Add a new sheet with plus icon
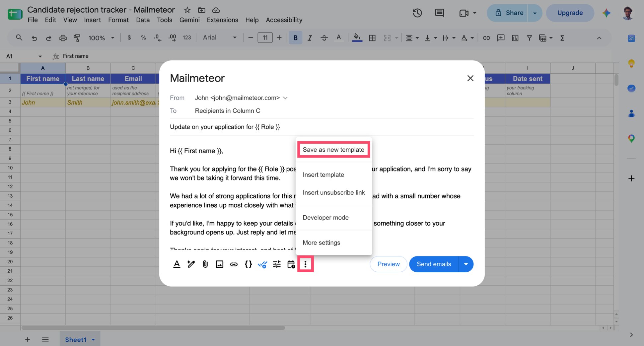 [x=28, y=339]
